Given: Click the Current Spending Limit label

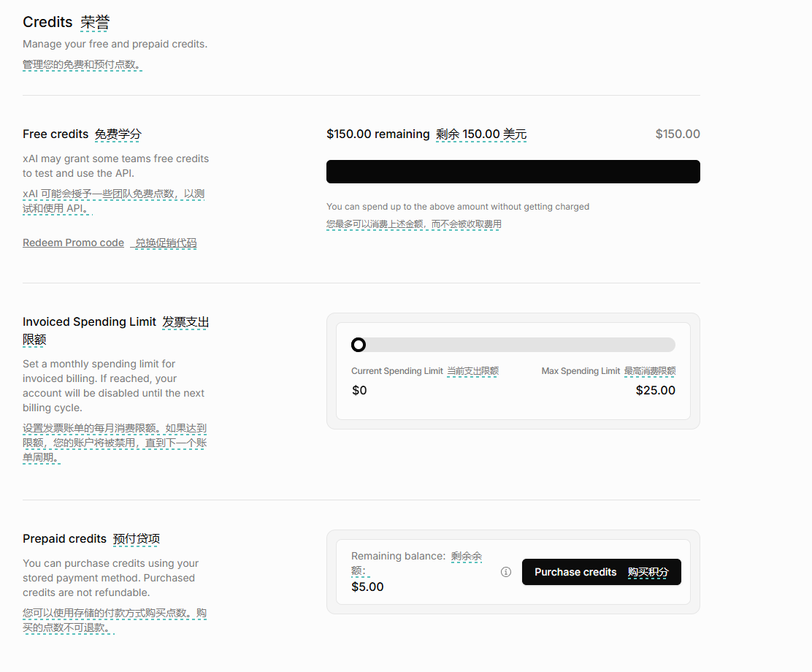Looking at the screenshot, I should [x=397, y=371].
